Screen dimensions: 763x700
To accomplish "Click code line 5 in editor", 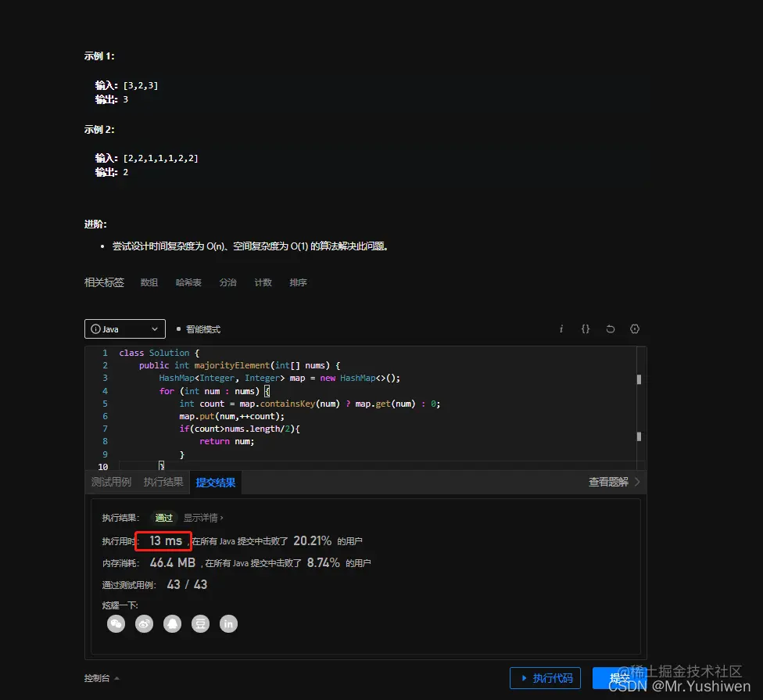I will click(x=310, y=404).
